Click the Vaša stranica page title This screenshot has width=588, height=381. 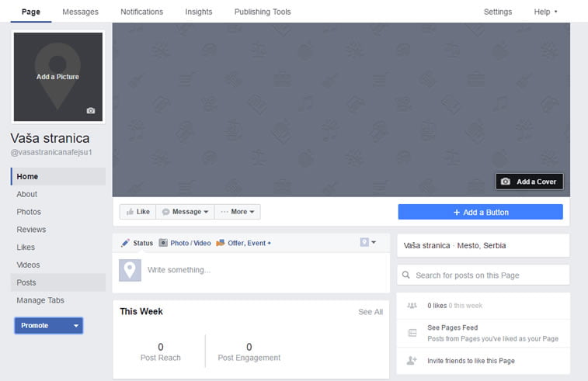click(x=50, y=138)
